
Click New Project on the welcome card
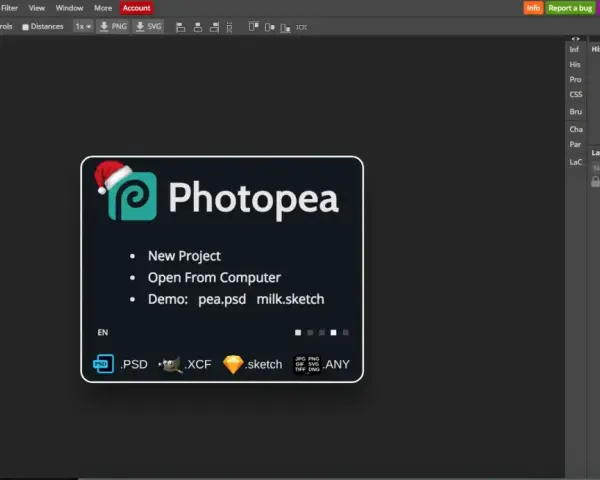pyautogui.click(x=184, y=256)
